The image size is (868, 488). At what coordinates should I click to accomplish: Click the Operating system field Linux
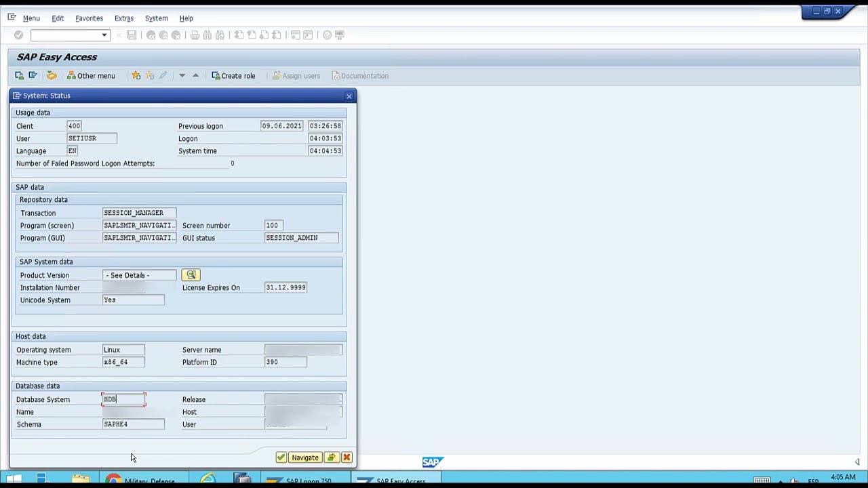123,350
